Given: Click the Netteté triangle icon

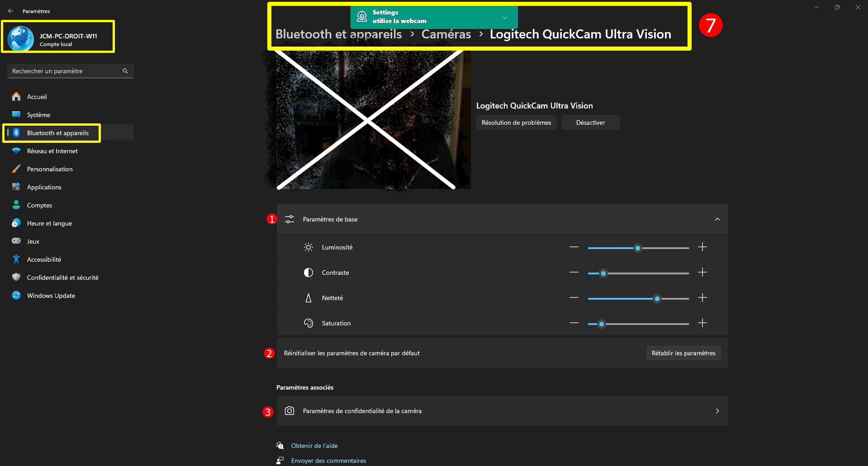Looking at the screenshot, I should coord(308,298).
